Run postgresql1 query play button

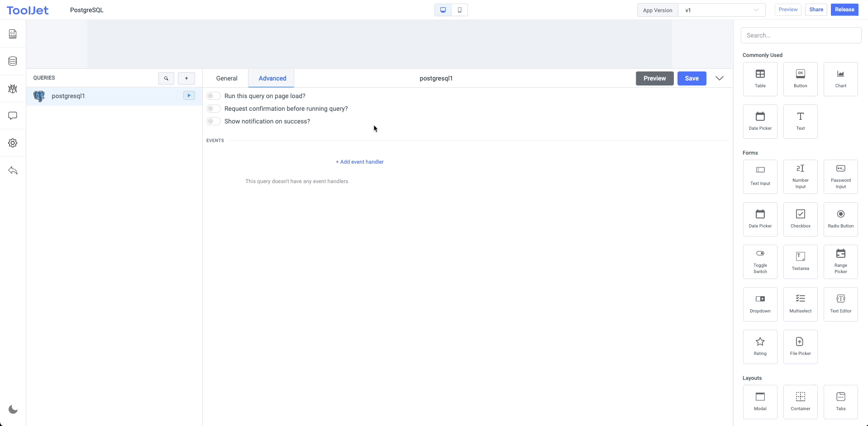tap(189, 95)
